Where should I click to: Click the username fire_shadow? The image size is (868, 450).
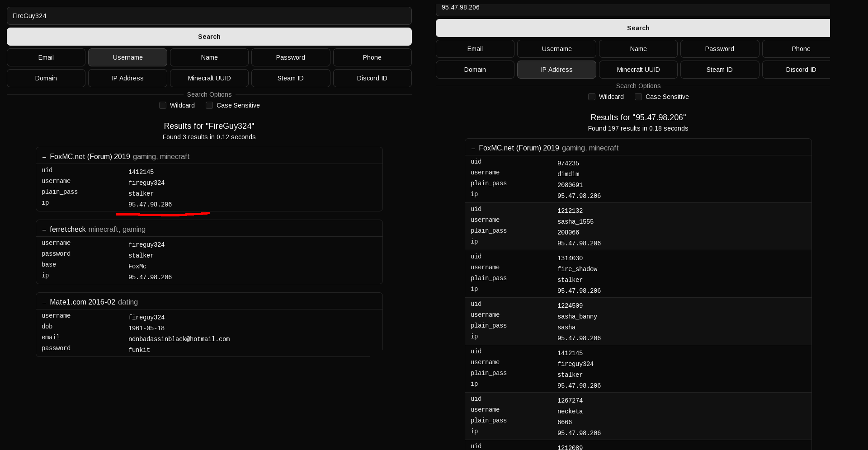tap(577, 269)
